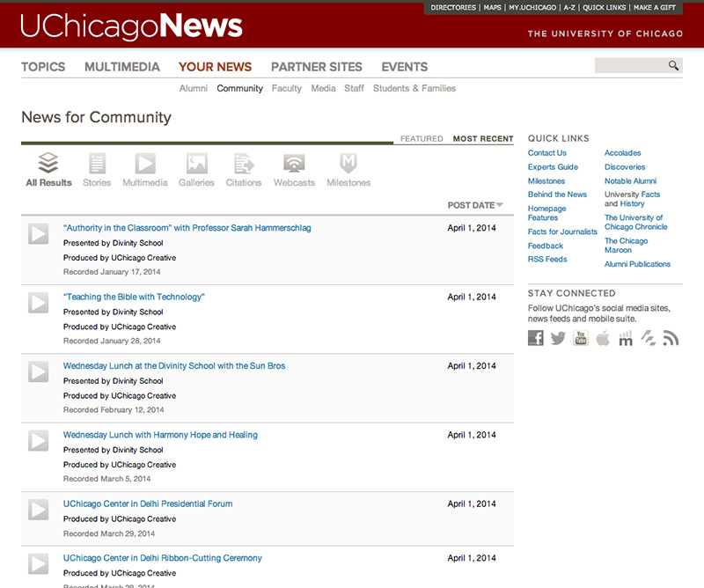
Task: Open UChicago Center in Delhi Presidential Forum title
Action: [x=148, y=504]
